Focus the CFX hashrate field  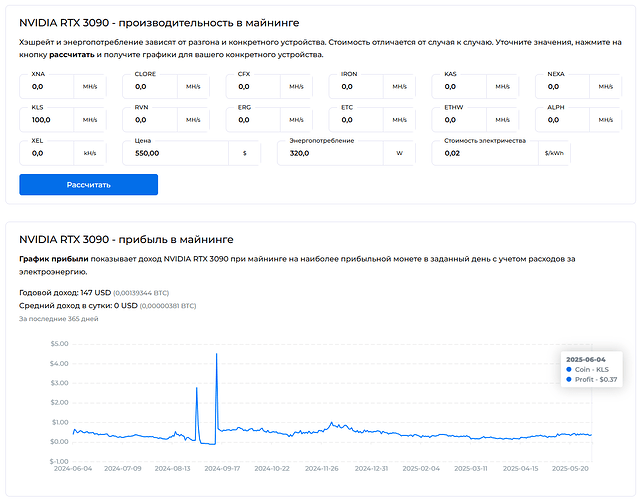(x=253, y=86)
